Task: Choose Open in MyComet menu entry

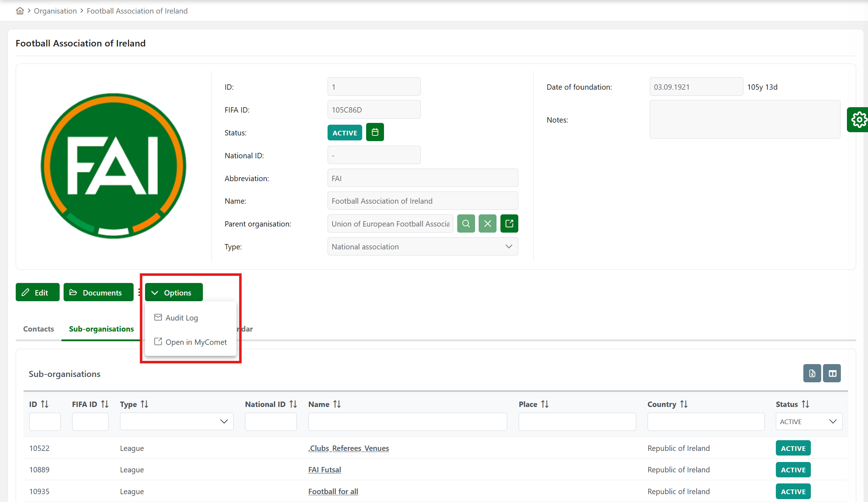Action: [x=191, y=342]
